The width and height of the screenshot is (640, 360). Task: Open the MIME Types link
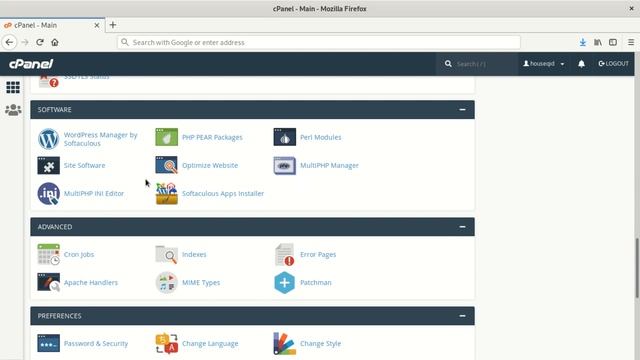pos(201,282)
